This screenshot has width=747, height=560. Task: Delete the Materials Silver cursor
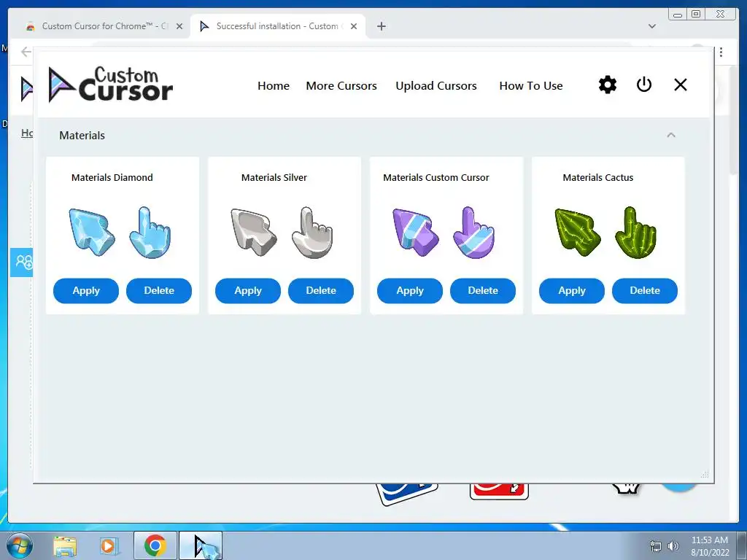click(321, 290)
